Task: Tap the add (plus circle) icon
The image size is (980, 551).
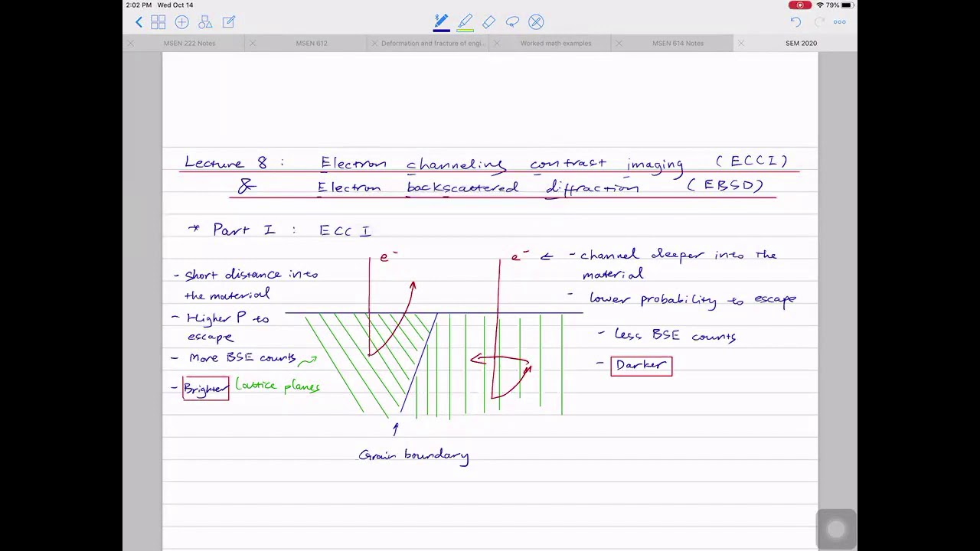Action: pos(182,22)
